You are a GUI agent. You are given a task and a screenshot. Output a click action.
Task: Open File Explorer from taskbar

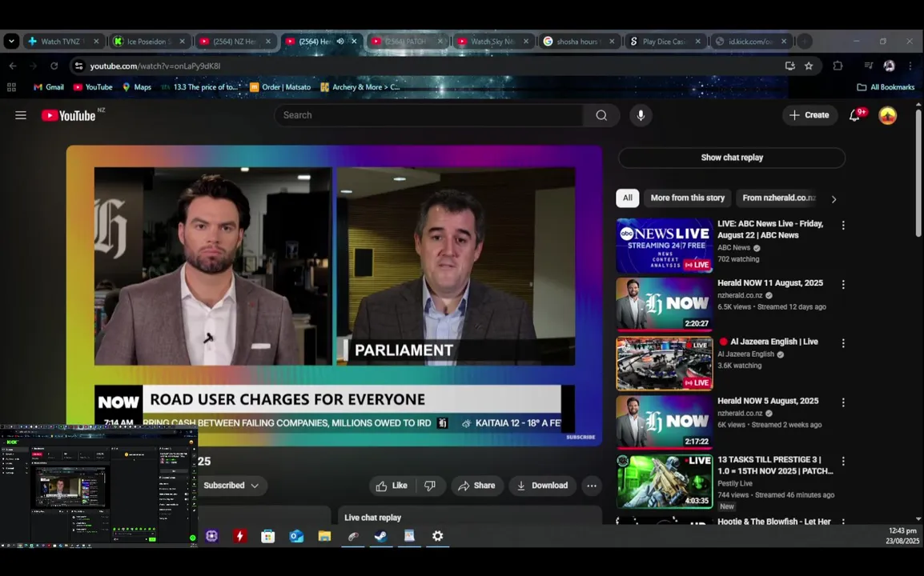pos(325,536)
